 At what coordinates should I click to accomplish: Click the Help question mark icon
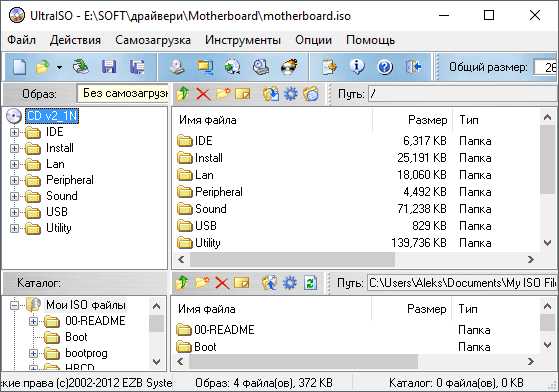(x=385, y=67)
